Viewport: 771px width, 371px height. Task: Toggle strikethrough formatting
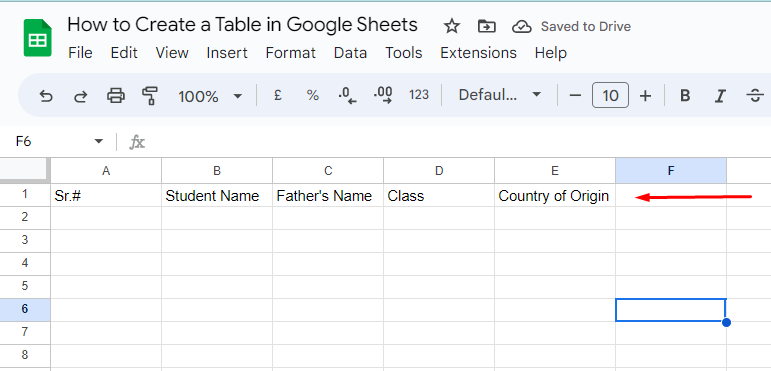click(x=755, y=95)
